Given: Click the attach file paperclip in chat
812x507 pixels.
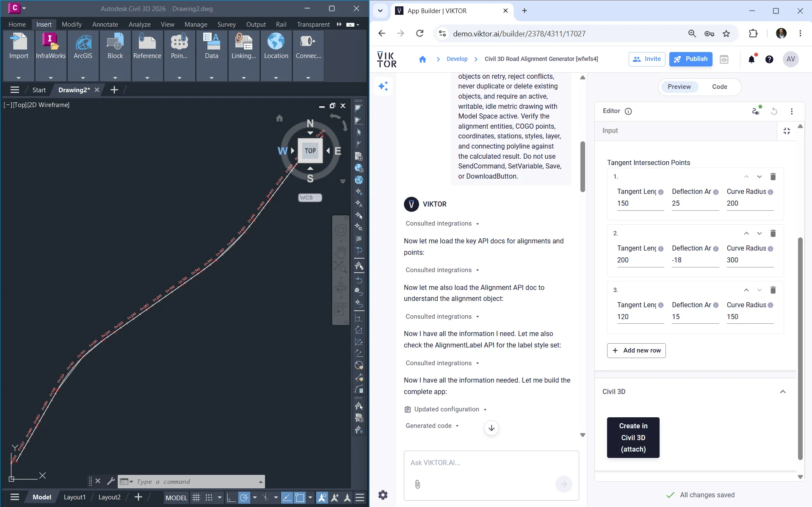Looking at the screenshot, I should (x=417, y=484).
